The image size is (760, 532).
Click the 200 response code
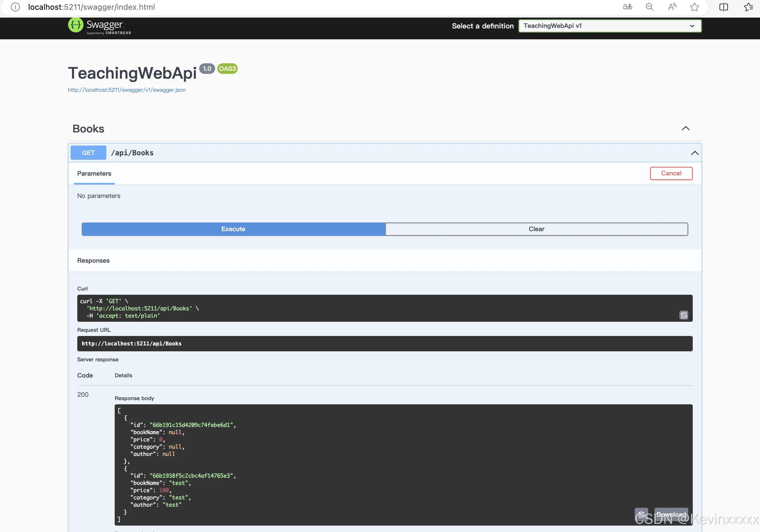coord(83,394)
